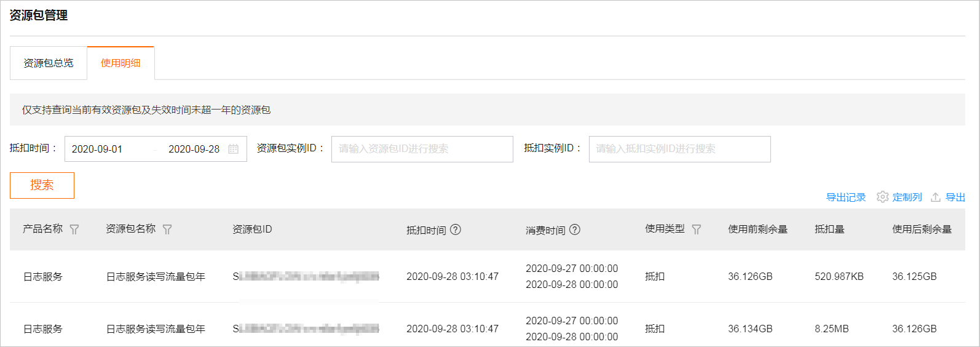This screenshot has width=980, height=347.
Task: Filter by 产品名称 funnel icon
Action: click(x=74, y=229)
